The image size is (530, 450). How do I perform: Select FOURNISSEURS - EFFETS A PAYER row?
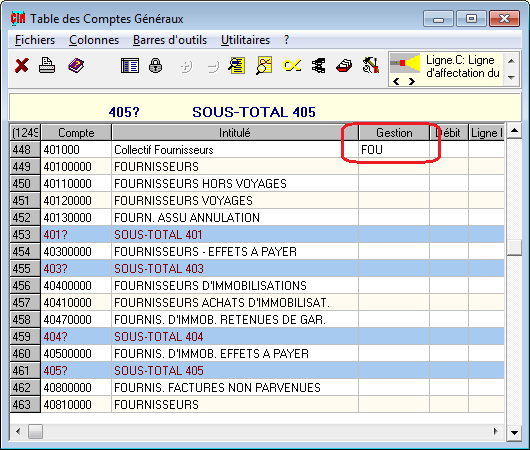pyautogui.click(x=257, y=252)
